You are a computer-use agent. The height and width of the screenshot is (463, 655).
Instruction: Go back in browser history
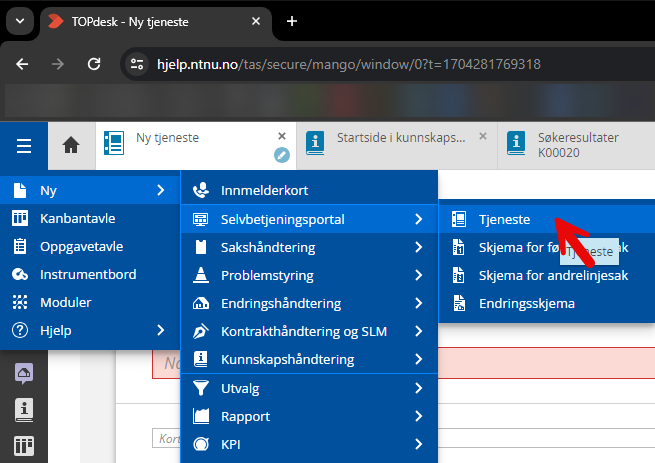[x=22, y=64]
